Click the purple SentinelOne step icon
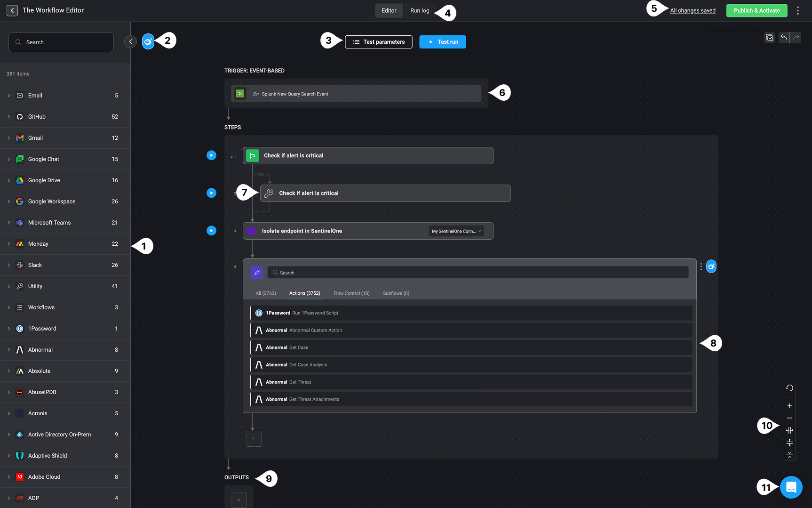Viewport: 812px width, 508px height. tap(251, 231)
